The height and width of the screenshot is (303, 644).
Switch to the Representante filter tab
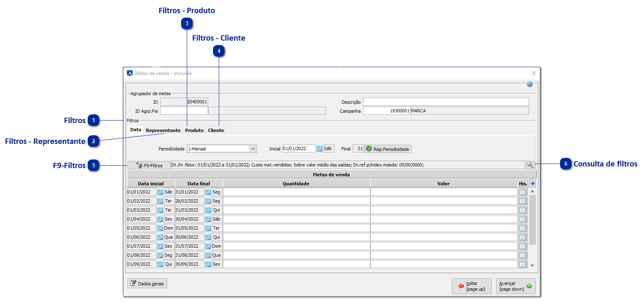click(x=163, y=130)
